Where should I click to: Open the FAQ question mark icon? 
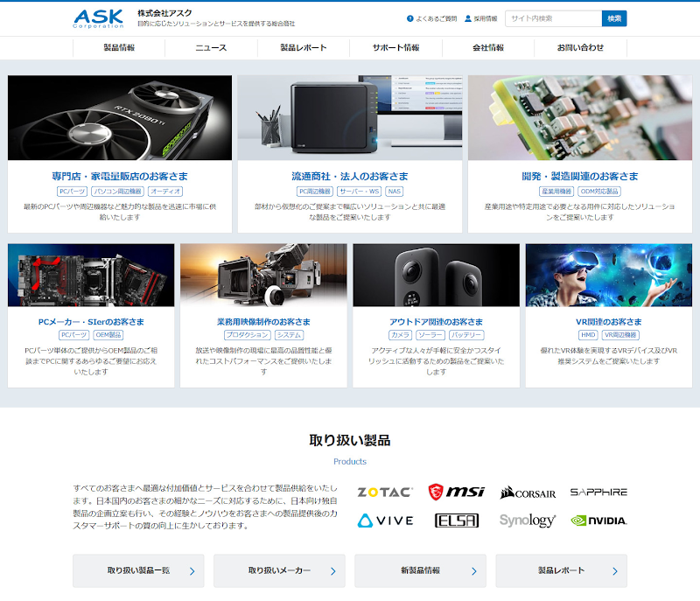pyautogui.click(x=409, y=18)
